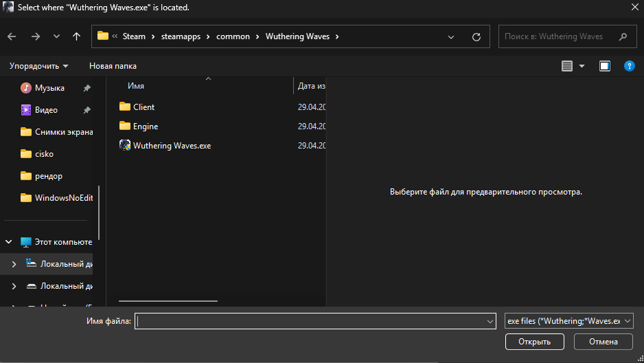Viewport: 644px width, 363px height.
Task: Expand chevron after steamapps breadcrumb
Action: pos(208,36)
